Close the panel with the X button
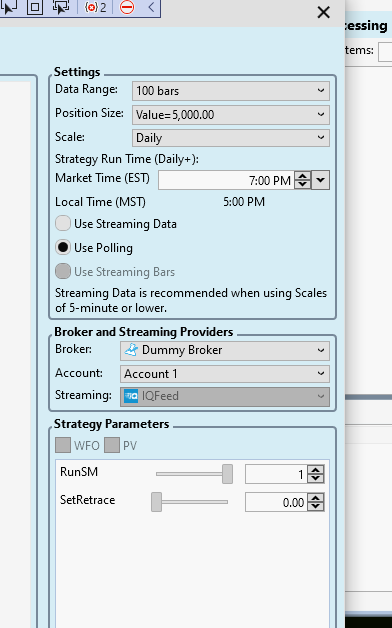This screenshot has height=628, width=392. point(324,12)
